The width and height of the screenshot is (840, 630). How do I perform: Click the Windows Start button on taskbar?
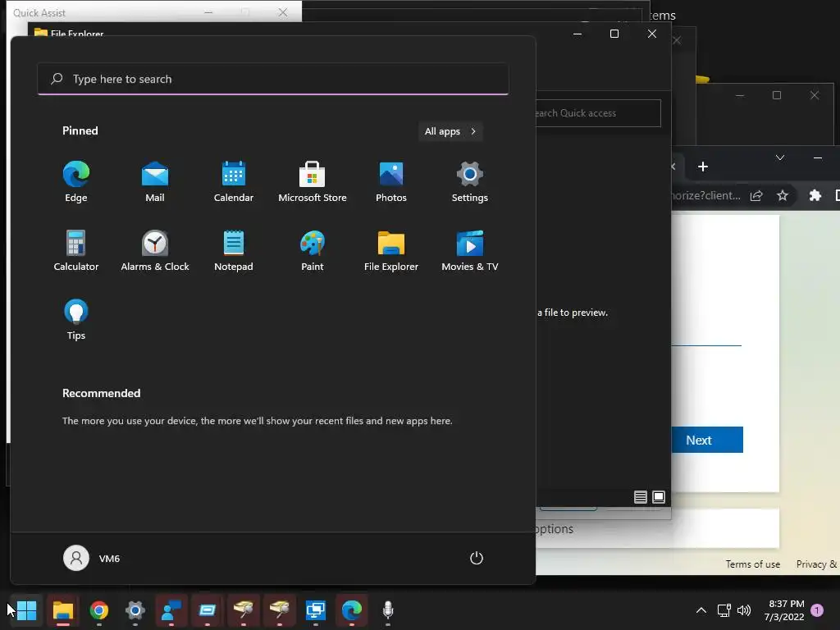[x=26, y=610]
